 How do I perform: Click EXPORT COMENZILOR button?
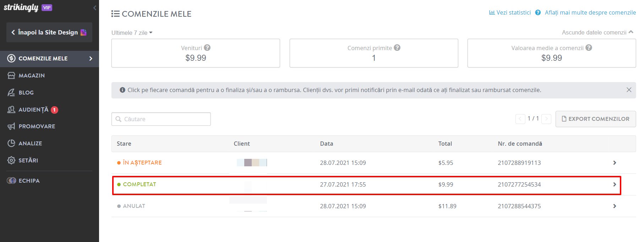(x=595, y=119)
